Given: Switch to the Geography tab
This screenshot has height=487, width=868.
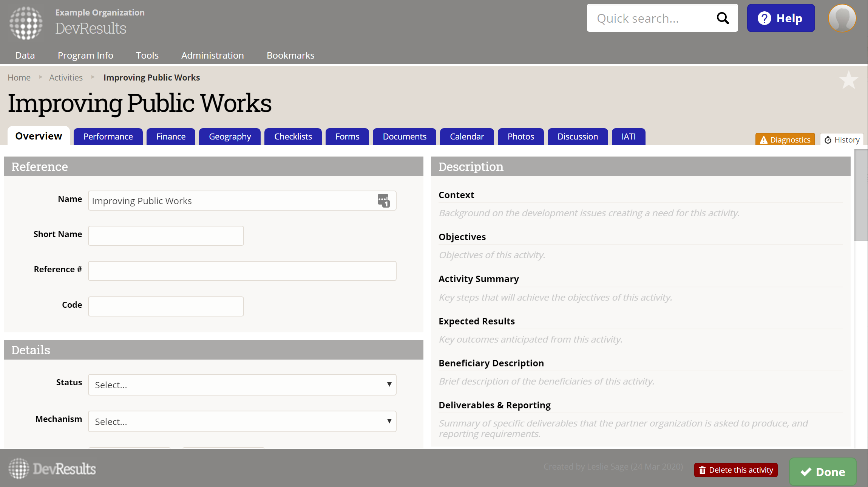Looking at the screenshot, I should pos(230,136).
